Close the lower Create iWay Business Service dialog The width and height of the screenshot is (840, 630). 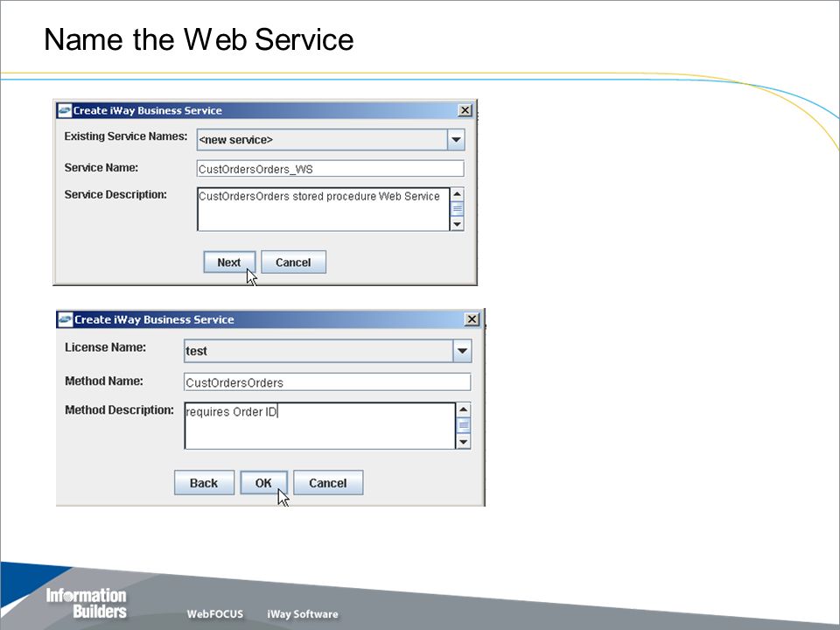click(472, 319)
